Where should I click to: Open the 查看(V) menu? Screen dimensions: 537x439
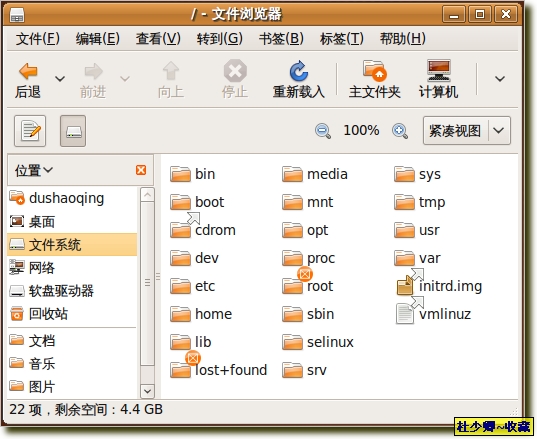[158, 38]
